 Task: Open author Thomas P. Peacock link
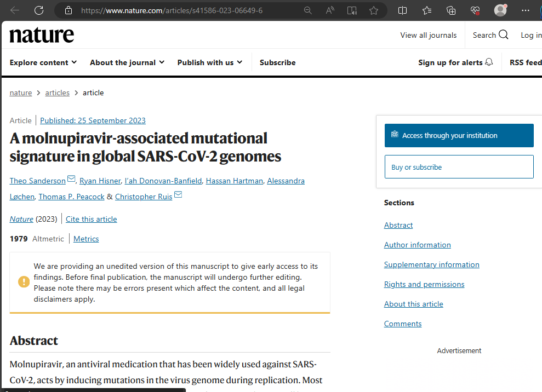[71, 197]
